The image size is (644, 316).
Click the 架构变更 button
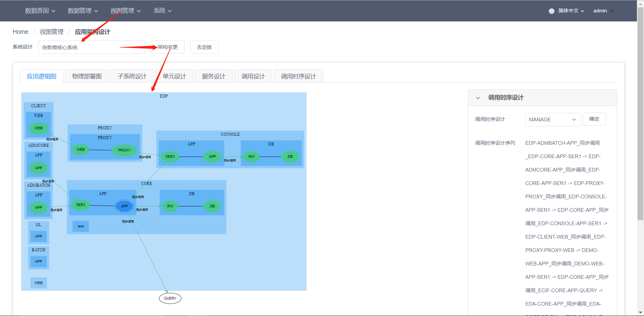pyautogui.click(x=168, y=47)
